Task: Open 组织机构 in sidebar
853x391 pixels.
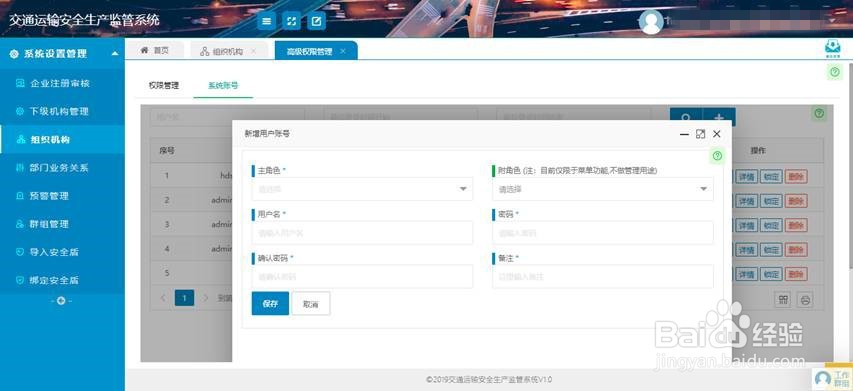Action: coord(62,140)
